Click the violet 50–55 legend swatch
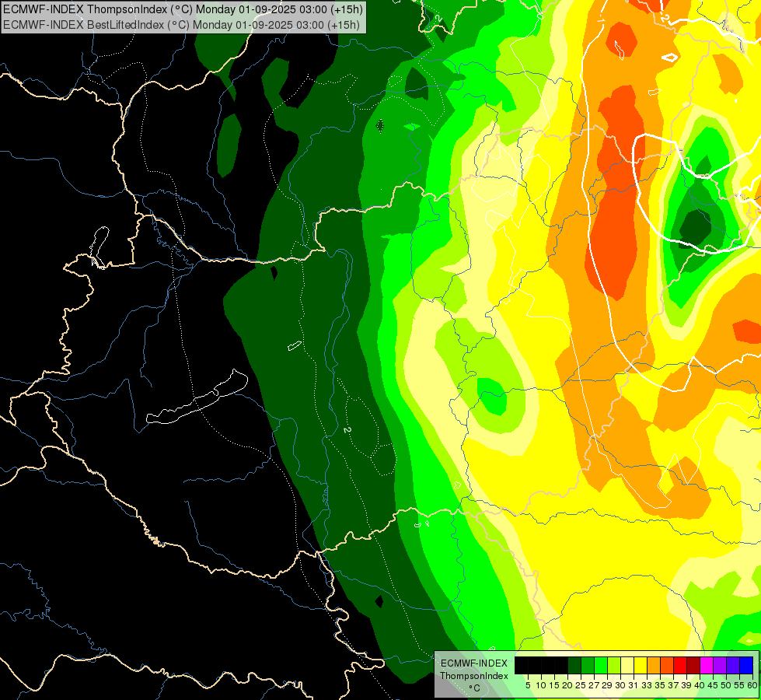Viewport: 761px width, 700px height. pos(733,665)
